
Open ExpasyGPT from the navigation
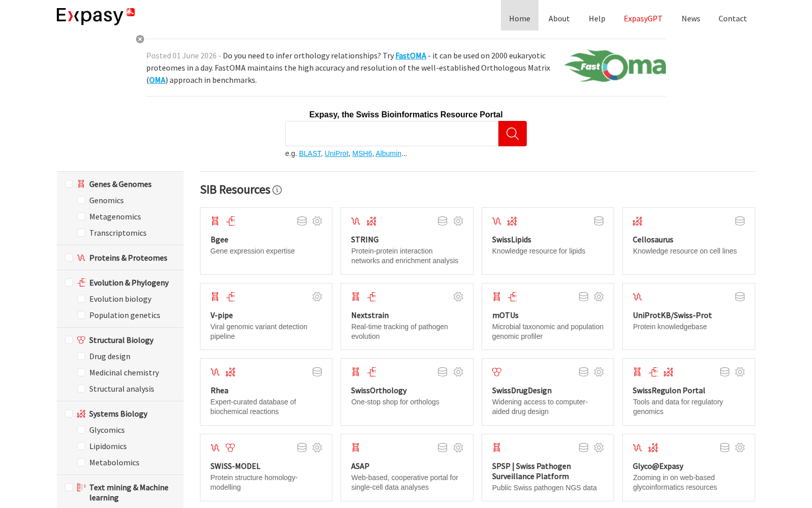point(643,18)
